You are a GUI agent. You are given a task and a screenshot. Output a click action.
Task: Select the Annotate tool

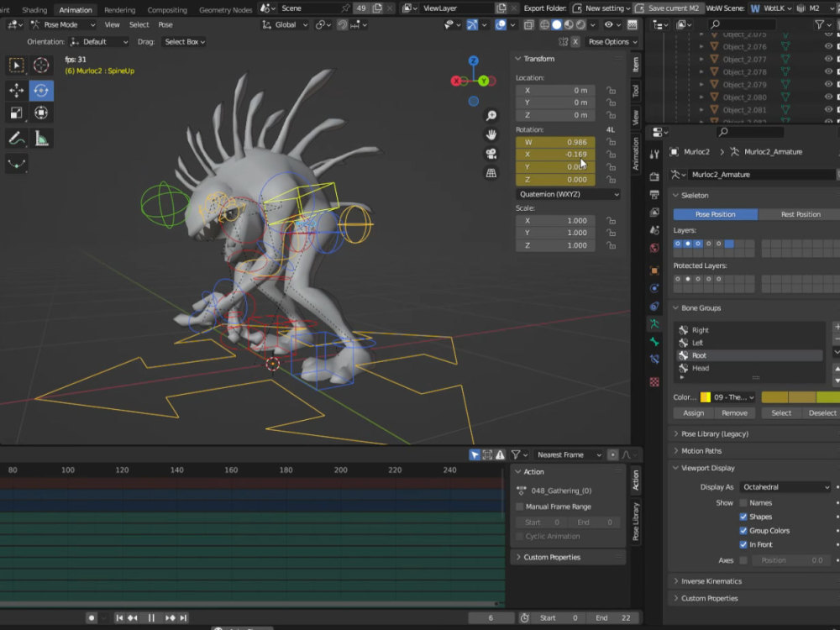point(16,139)
